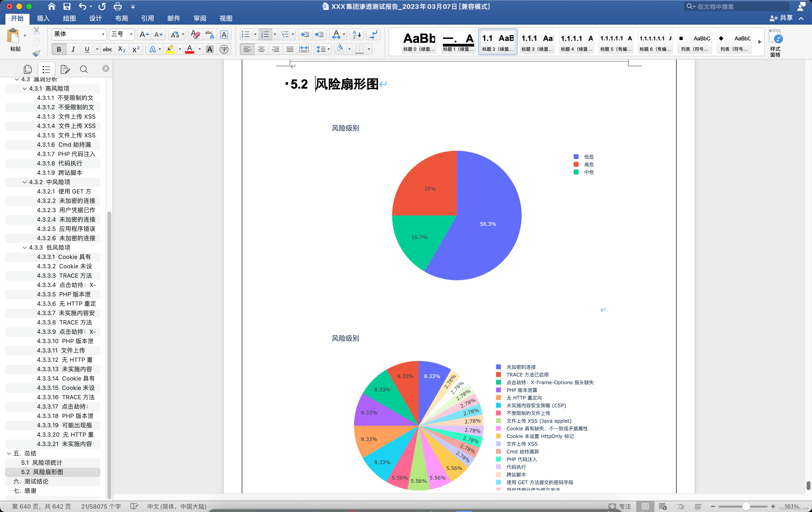Switch to the 审阅 ribbon tab

[200, 18]
